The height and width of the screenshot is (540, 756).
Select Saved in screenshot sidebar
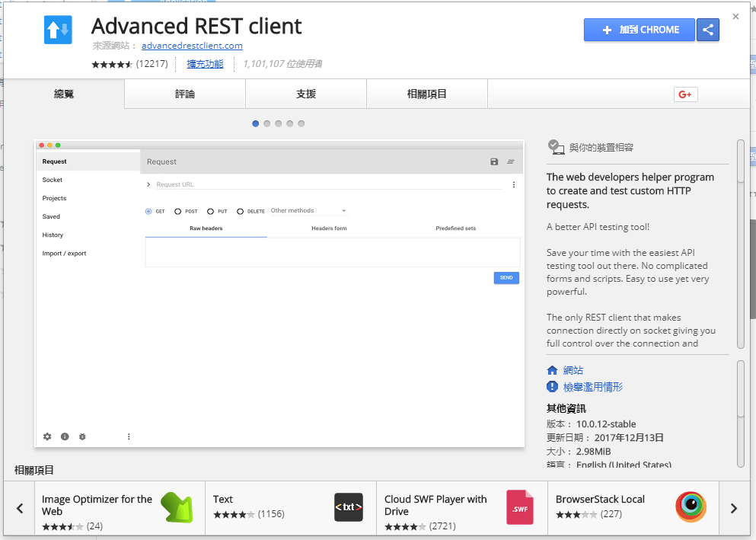51,216
